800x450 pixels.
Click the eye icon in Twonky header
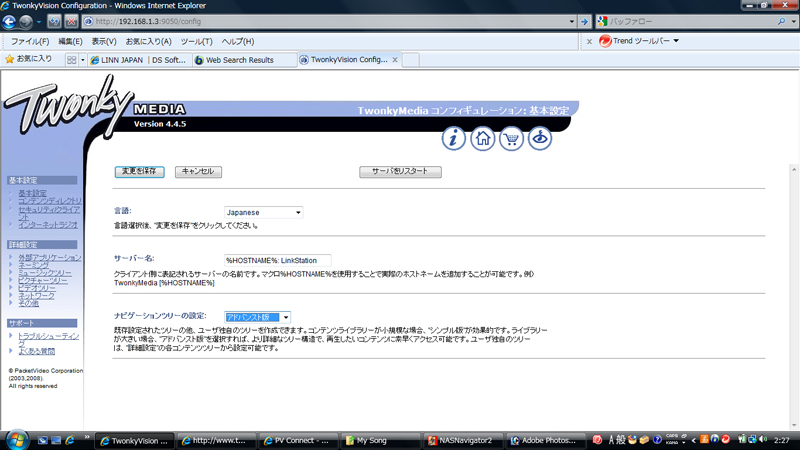point(540,139)
